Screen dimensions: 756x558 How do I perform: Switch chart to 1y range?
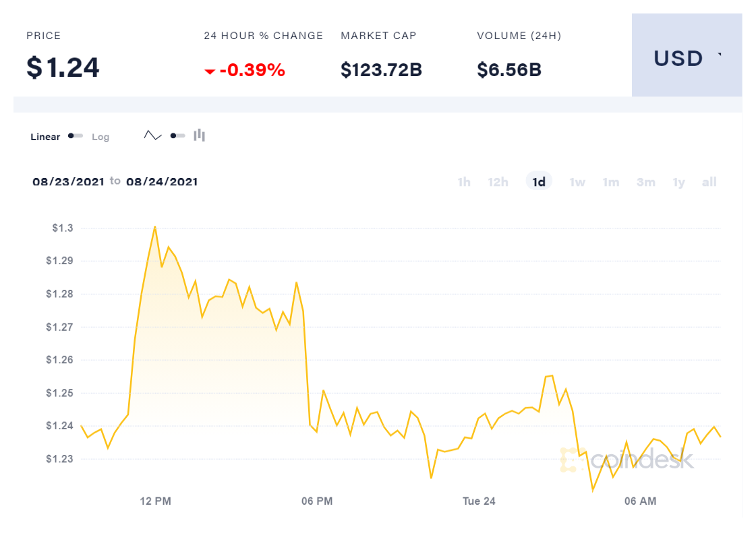click(x=678, y=182)
